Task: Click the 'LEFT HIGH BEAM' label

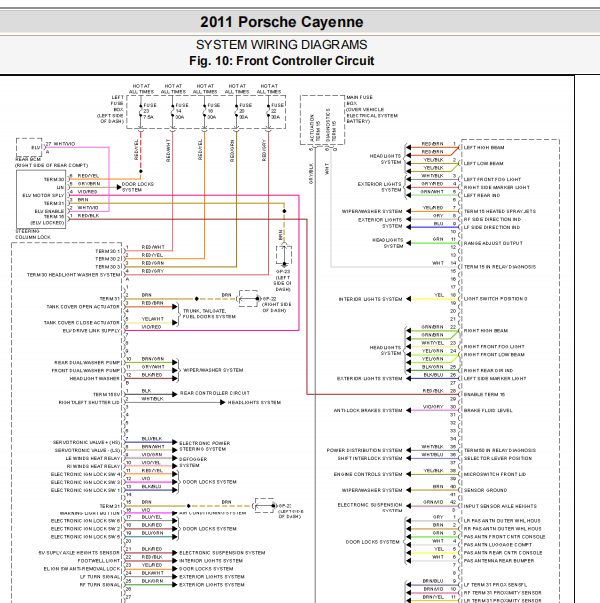Action: tap(484, 148)
